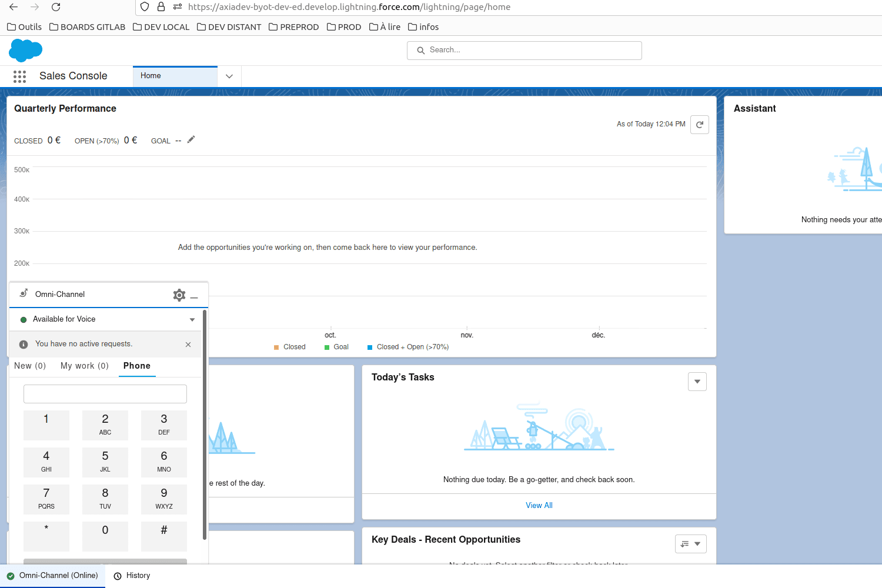
Task: Dial digit 7 PQRS on the keypad
Action: point(46,499)
